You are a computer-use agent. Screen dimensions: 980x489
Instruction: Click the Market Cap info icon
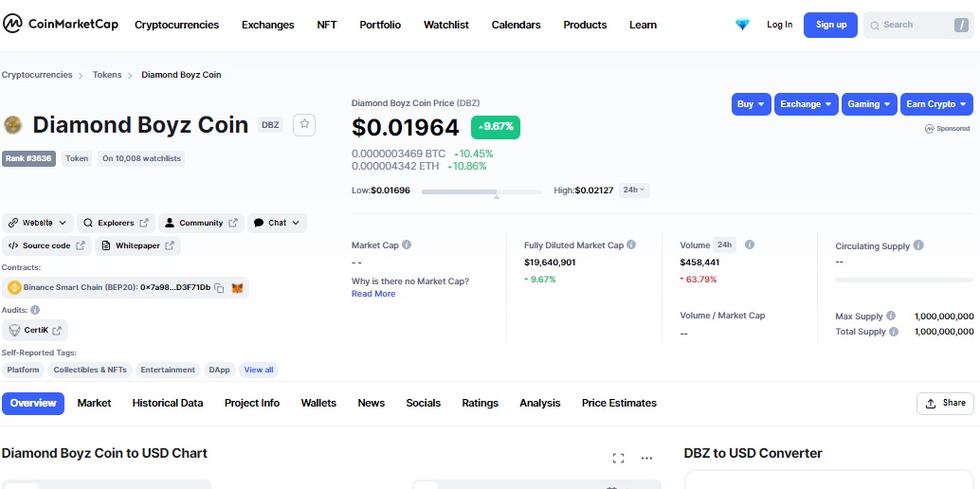[x=407, y=245]
